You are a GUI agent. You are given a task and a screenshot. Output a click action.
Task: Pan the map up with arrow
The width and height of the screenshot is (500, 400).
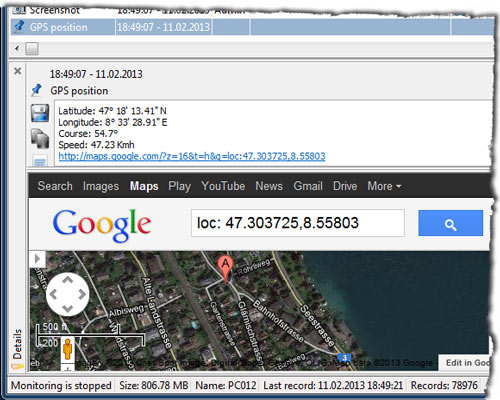point(68,280)
